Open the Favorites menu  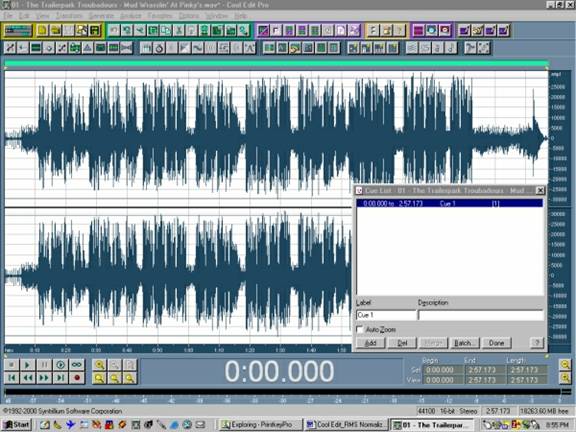[160, 16]
